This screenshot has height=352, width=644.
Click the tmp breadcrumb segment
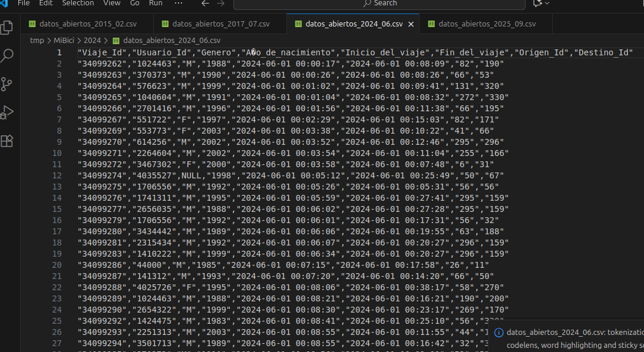pyautogui.click(x=37, y=41)
